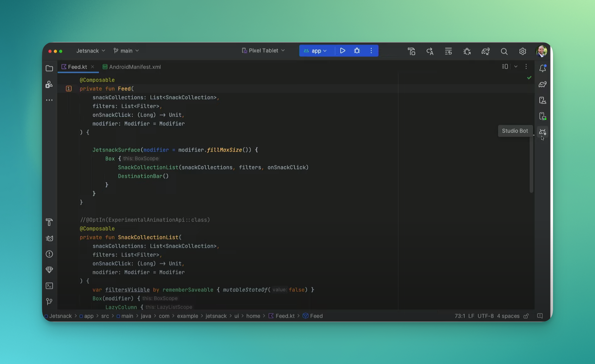Open Resource Manager in left sidebar
Viewport: 595px width, 364px height.
(49, 85)
